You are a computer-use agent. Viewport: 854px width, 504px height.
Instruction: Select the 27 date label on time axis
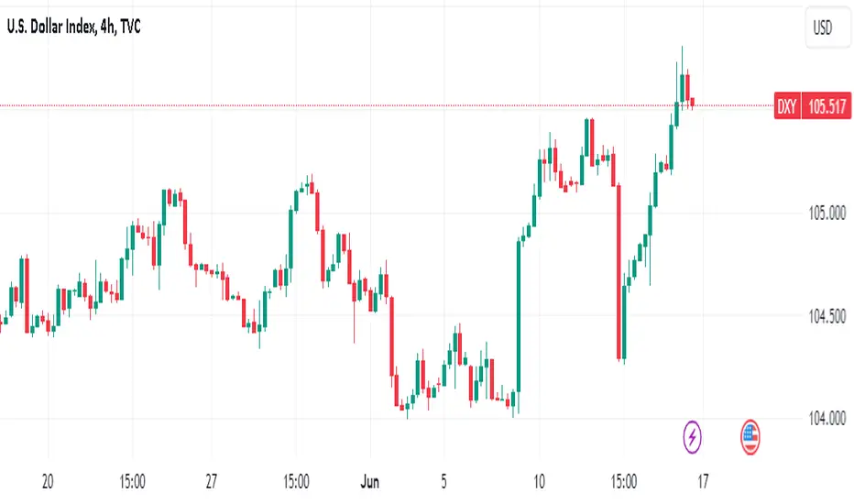click(212, 482)
